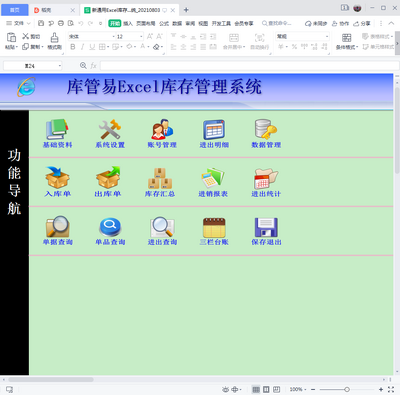The height and width of the screenshot is (395, 400).
Task: Toggle eye protection mode in status bar
Action: click(226, 389)
